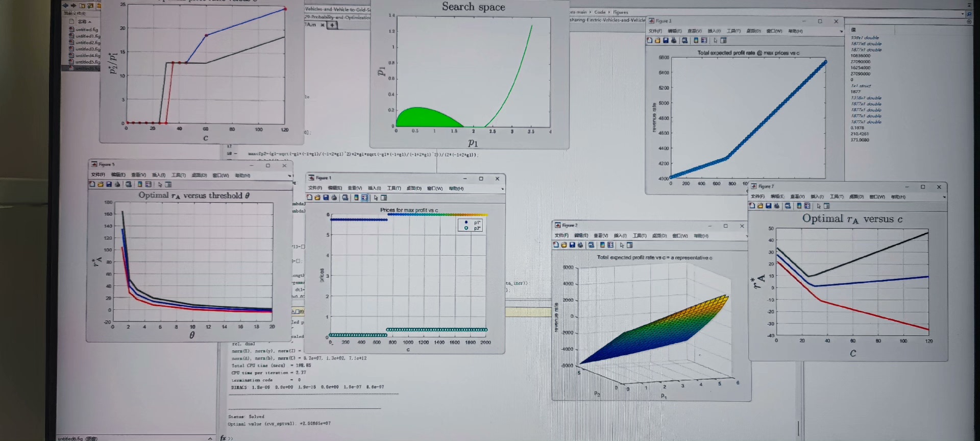Expand untitled6.fig details panel chevron

(210, 438)
